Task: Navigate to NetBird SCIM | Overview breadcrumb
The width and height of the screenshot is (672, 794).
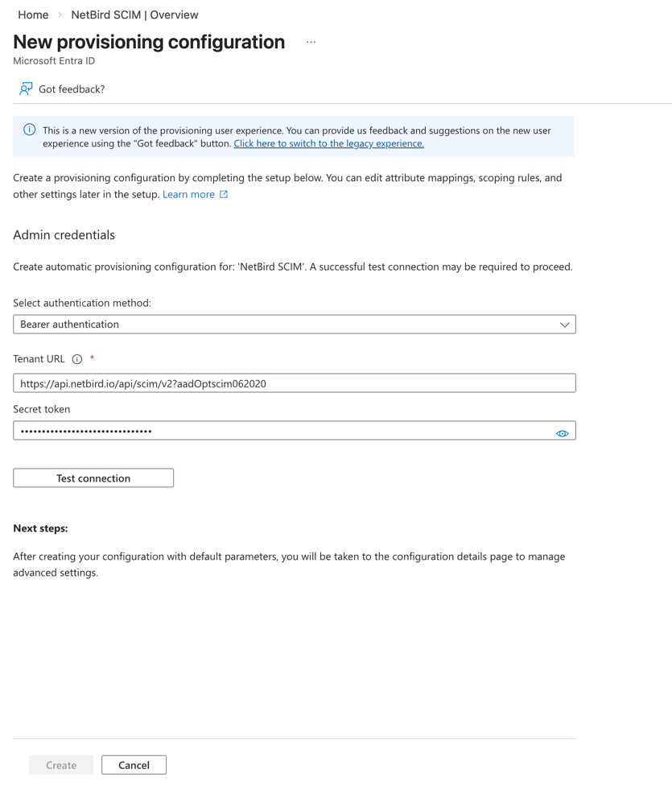Action: 134,14
